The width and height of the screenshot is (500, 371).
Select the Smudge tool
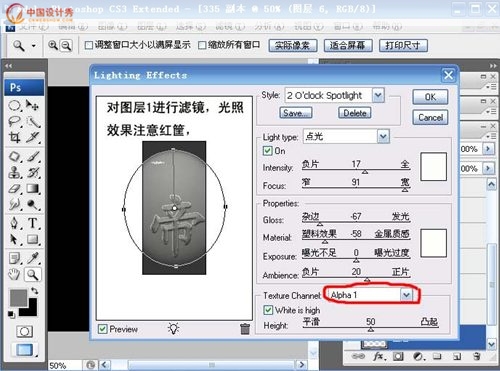[x=14, y=204]
